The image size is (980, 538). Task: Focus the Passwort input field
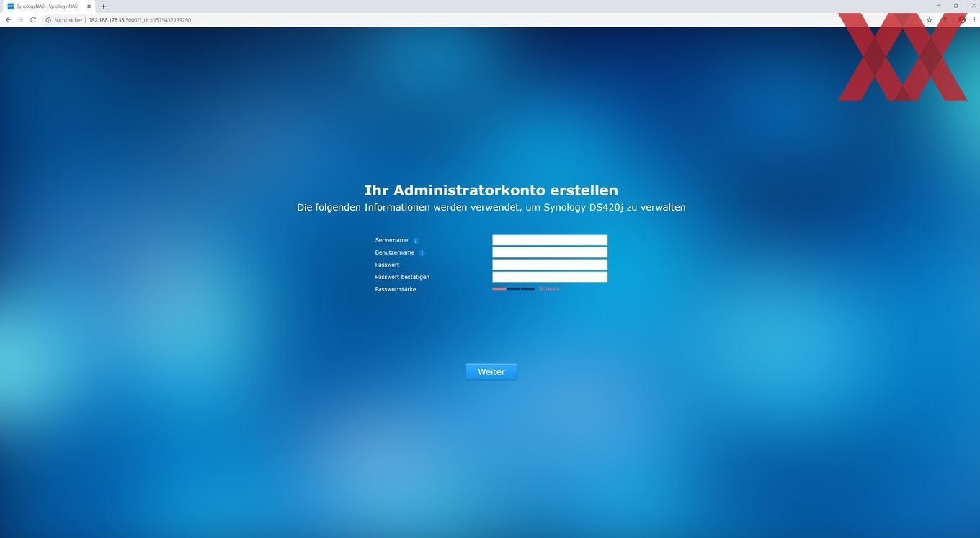tap(550, 265)
